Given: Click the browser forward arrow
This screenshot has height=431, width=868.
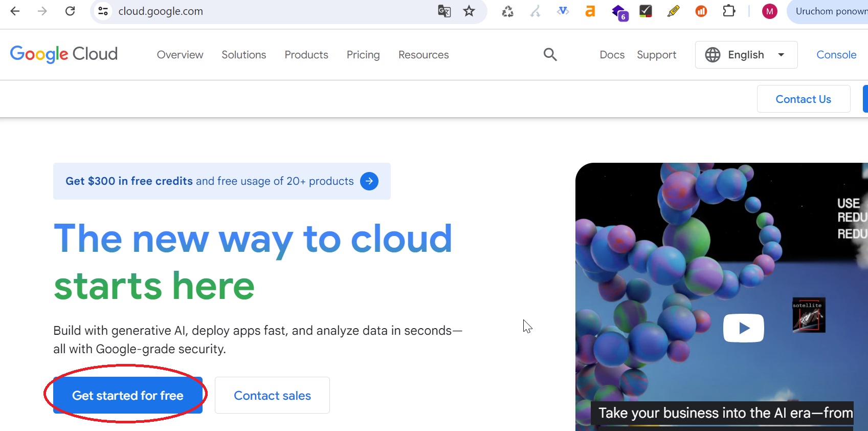Looking at the screenshot, I should (42, 11).
